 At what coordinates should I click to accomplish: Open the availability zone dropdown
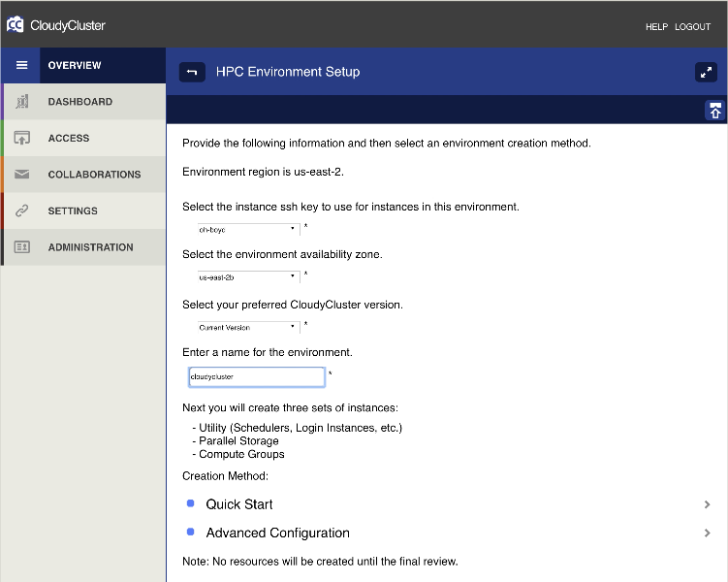click(x=248, y=276)
